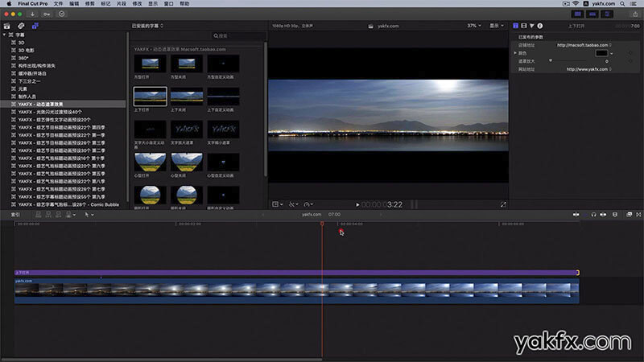The height and width of the screenshot is (362, 644).
Task: Select the 文字放大遮罩 title thumbnail
Action: 187,130
